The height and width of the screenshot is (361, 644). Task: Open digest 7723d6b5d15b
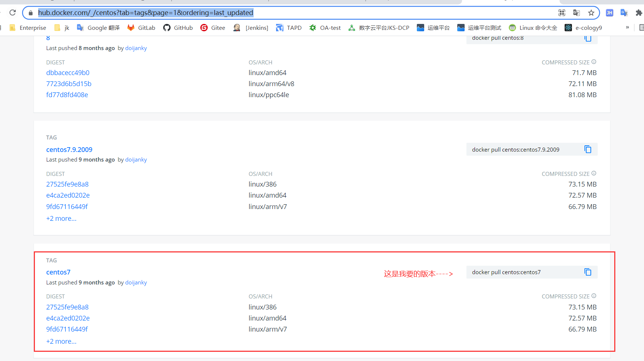[69, 84]
